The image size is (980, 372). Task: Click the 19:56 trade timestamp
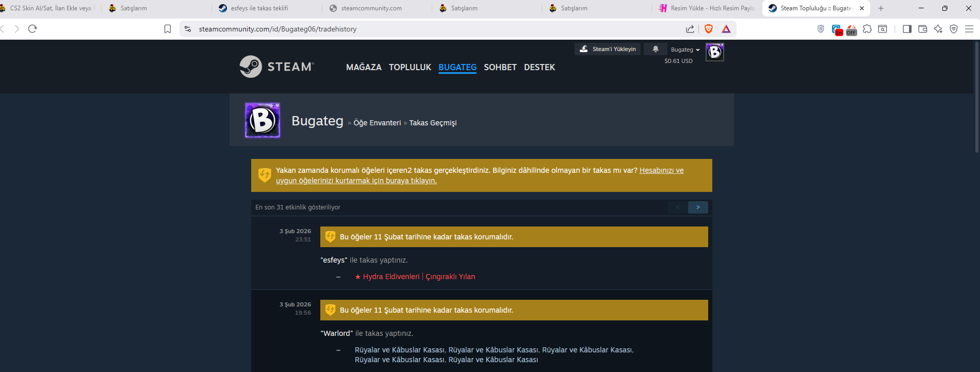(303, 313)
